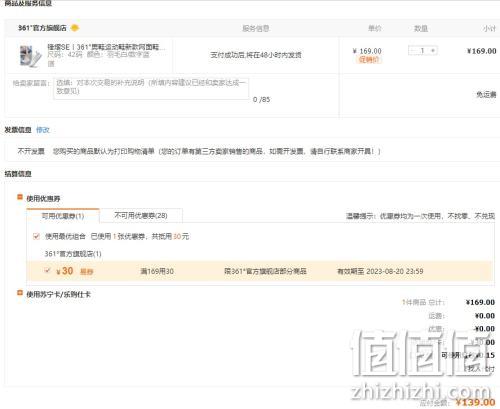The width and height of the screenshot is (500, 409).
Task: Click 修改 next to 发票信息
Action: [x=43, y=130]
